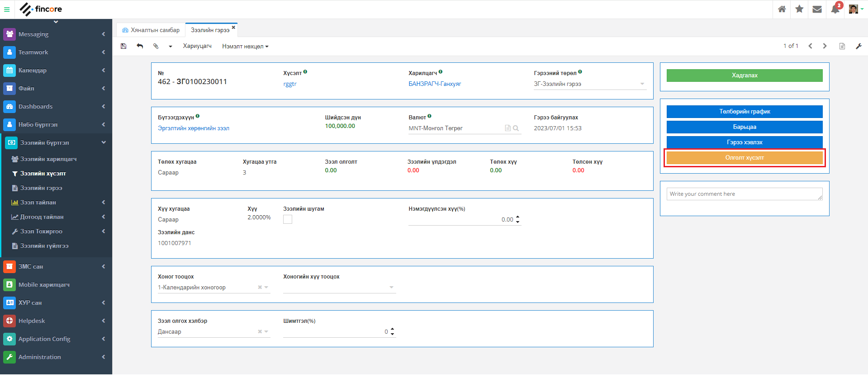Viewport: 868px width, 378px height.
Task: Click the green Хадгалах button
Action: (x=745, y=76)
